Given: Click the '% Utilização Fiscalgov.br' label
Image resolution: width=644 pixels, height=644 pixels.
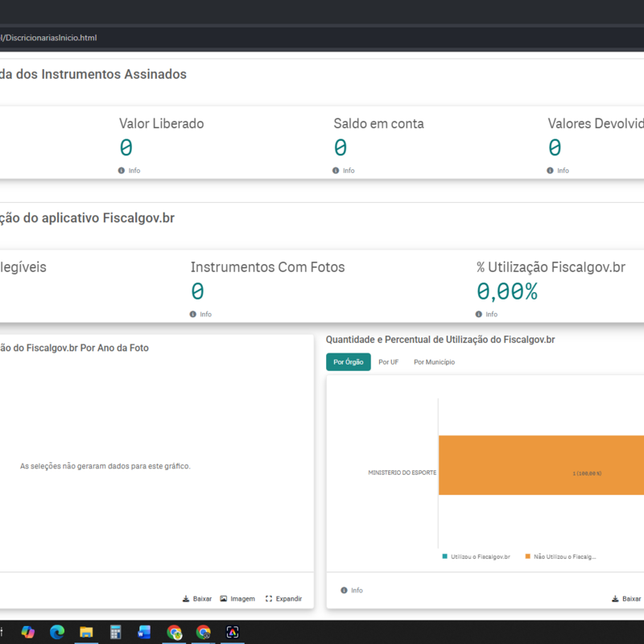Looking at the screenshot, I should pos(551,267).
